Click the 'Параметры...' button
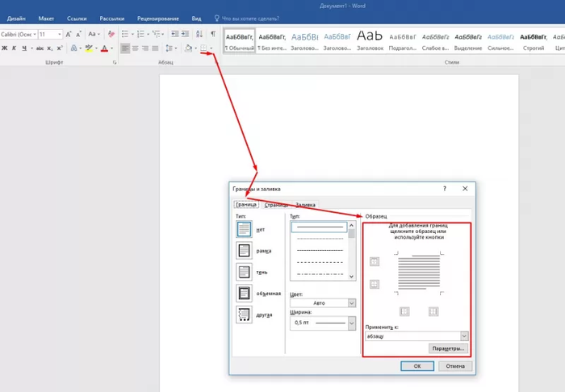The image size is (565, 392). [x=449, y=348]
